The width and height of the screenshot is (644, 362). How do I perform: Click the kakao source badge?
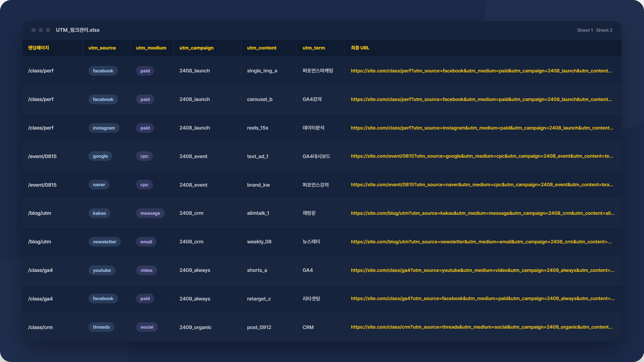point(99,213)
